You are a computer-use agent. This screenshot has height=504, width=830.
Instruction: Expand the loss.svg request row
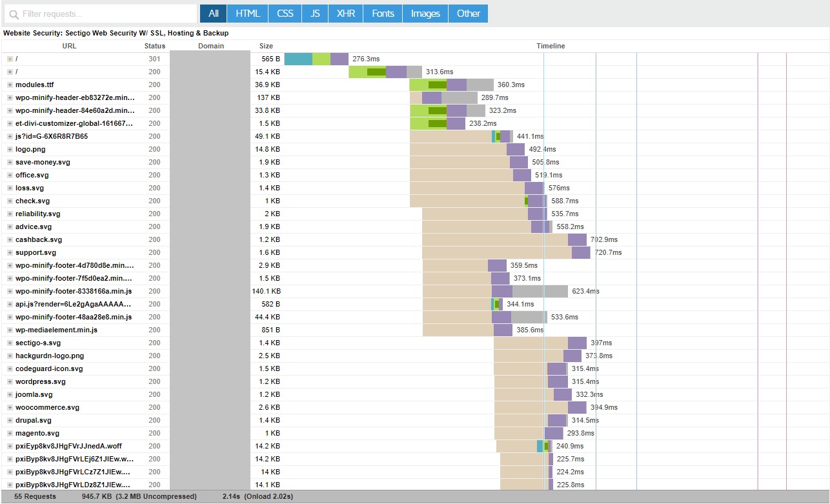point(10,188)
